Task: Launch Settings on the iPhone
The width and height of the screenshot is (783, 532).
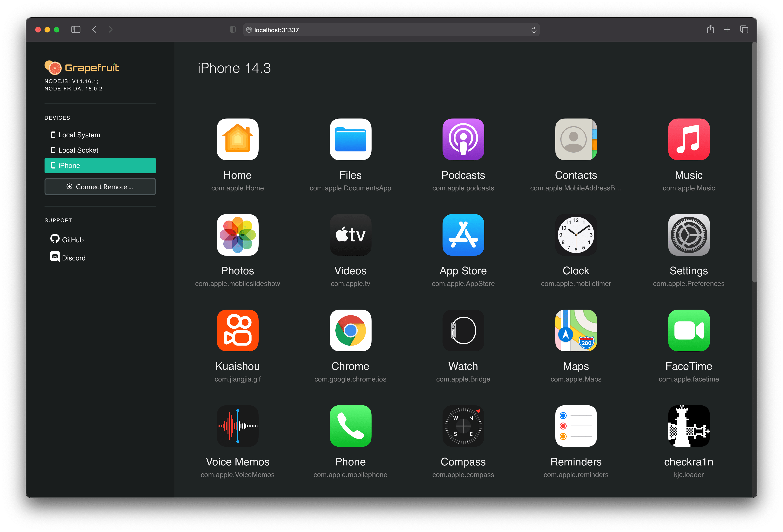Action: (x=688, y=235)
